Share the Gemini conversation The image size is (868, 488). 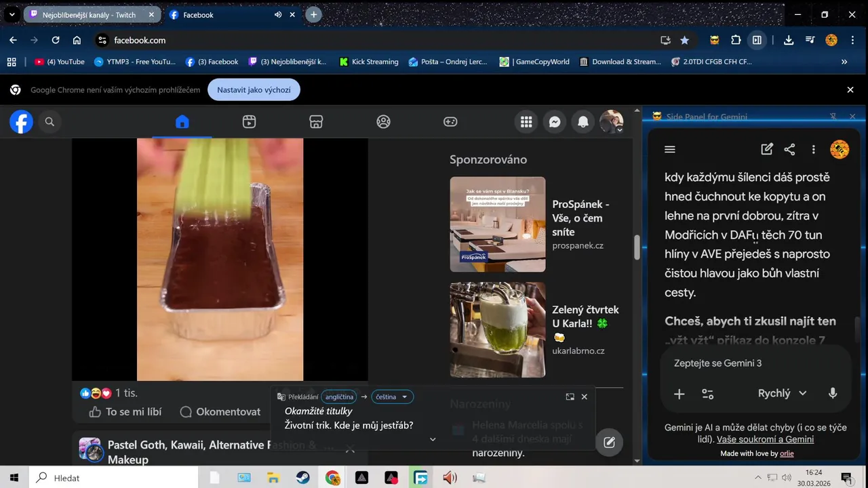tap(790, 149)
